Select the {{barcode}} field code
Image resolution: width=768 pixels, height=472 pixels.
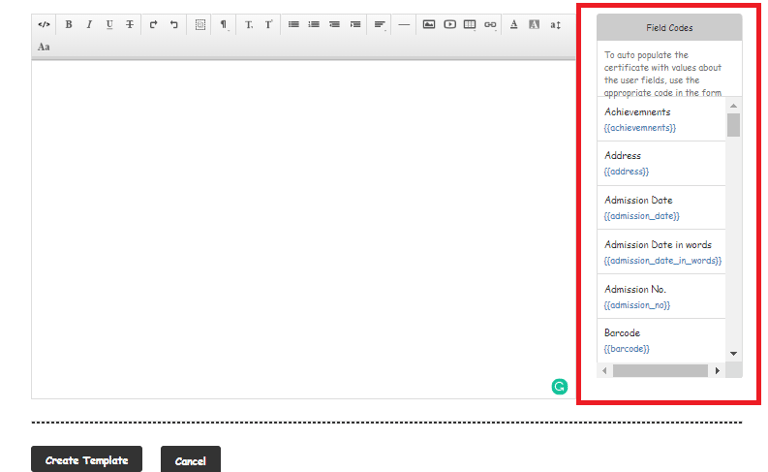[626, 349]
